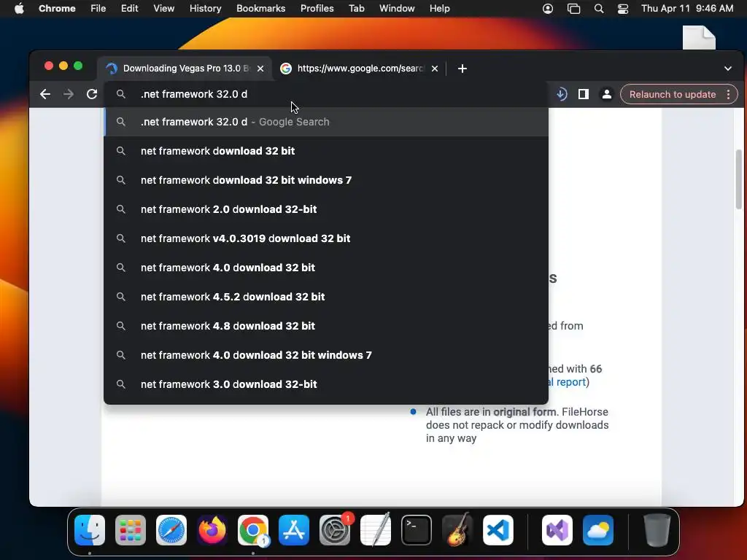Open the Tab menu
The height and width of the screenshot is (560, 747).
(x=356, y=9)
